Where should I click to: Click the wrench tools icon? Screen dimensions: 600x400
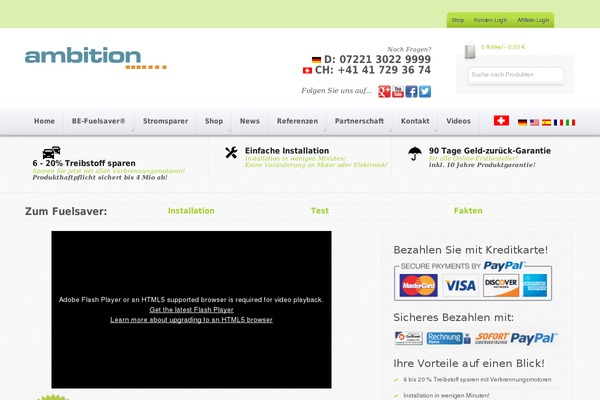[x=231, y=152]
